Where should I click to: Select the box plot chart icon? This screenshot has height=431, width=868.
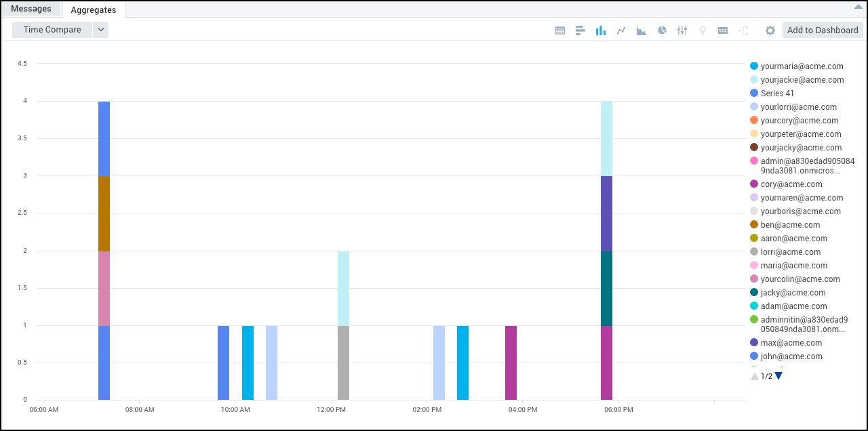tap(682, 30)
